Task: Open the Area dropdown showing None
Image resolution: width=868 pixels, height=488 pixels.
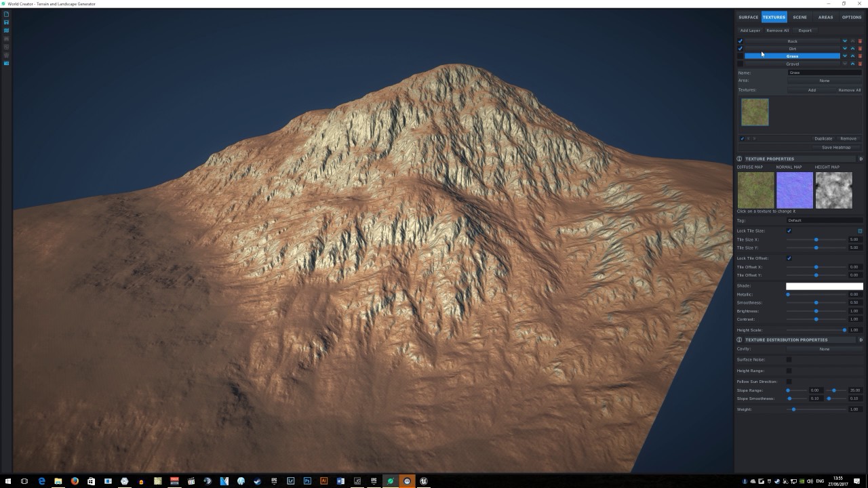Action: [x=825, y=81]
